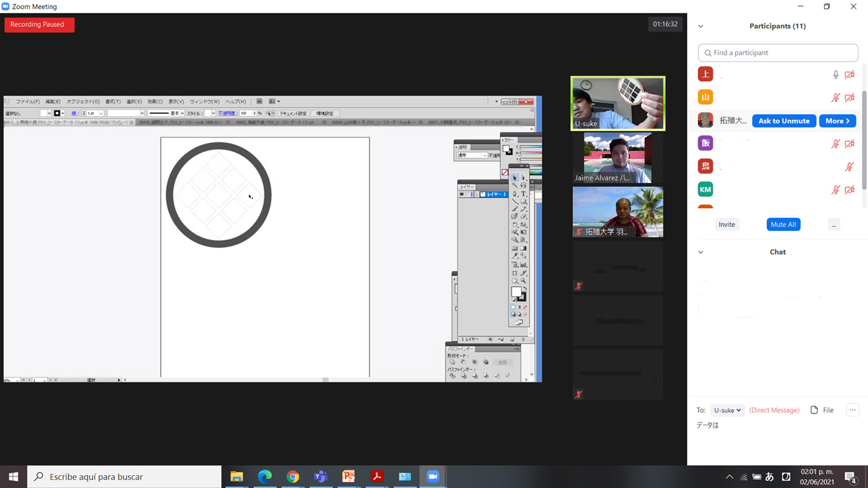Open Google Chrome from the taskbar
868x488 pixels.
coord(293,476)
